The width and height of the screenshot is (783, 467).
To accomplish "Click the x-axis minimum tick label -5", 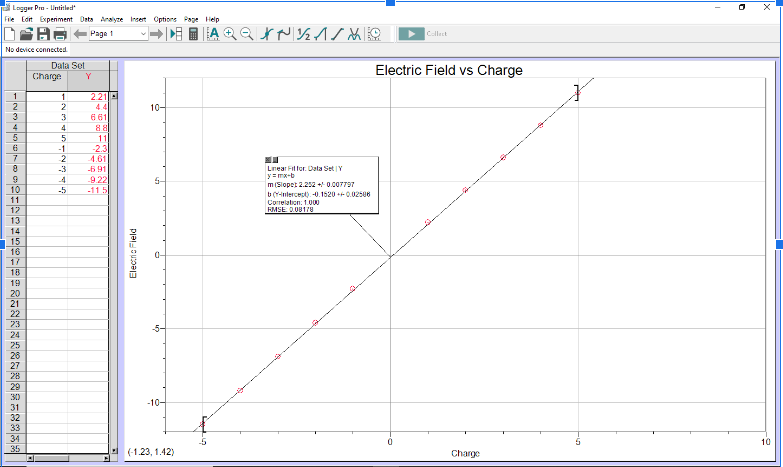I will (202, 442).
